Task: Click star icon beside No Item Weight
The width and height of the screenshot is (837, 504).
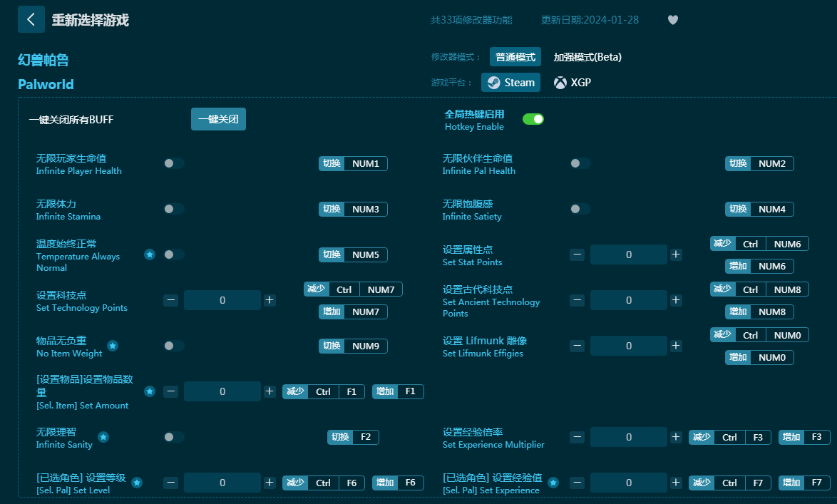Action: (113, 346)
